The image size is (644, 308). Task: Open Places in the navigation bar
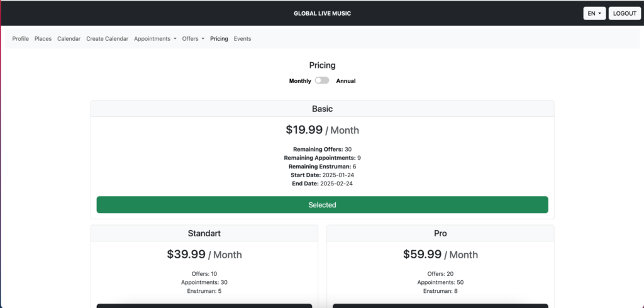(x=43, y=39)
